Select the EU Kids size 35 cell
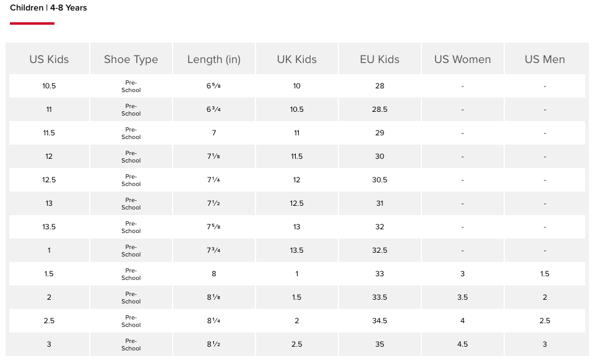This screenshot has height=364, width=597. point(380,344)
